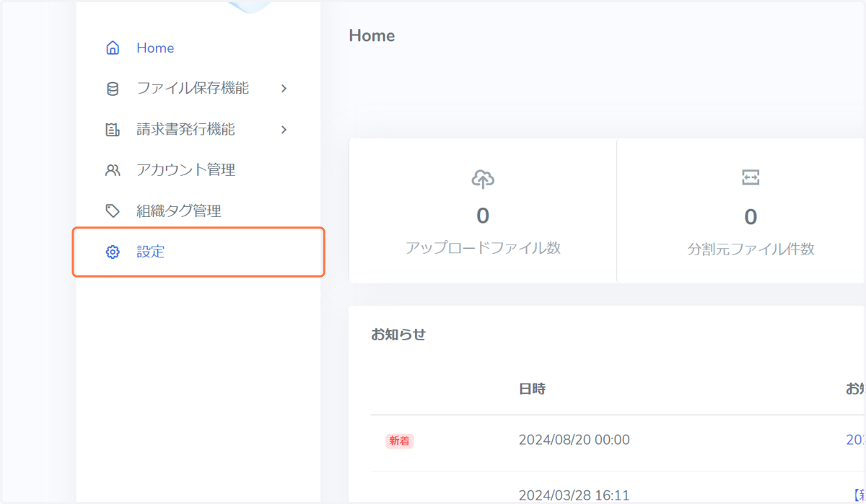
Task: Click the お知らせ section heading
Action: (x=398, y=335)
